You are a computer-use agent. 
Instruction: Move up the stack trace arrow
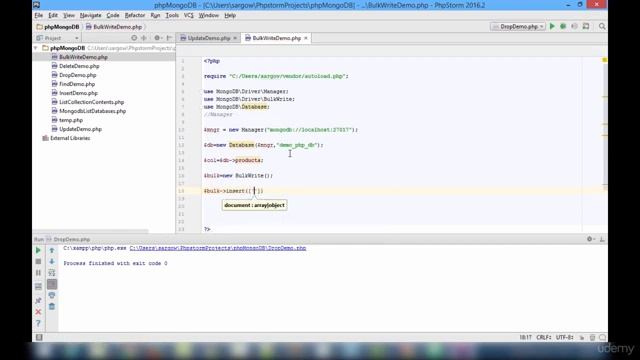(x=52, y=250)
